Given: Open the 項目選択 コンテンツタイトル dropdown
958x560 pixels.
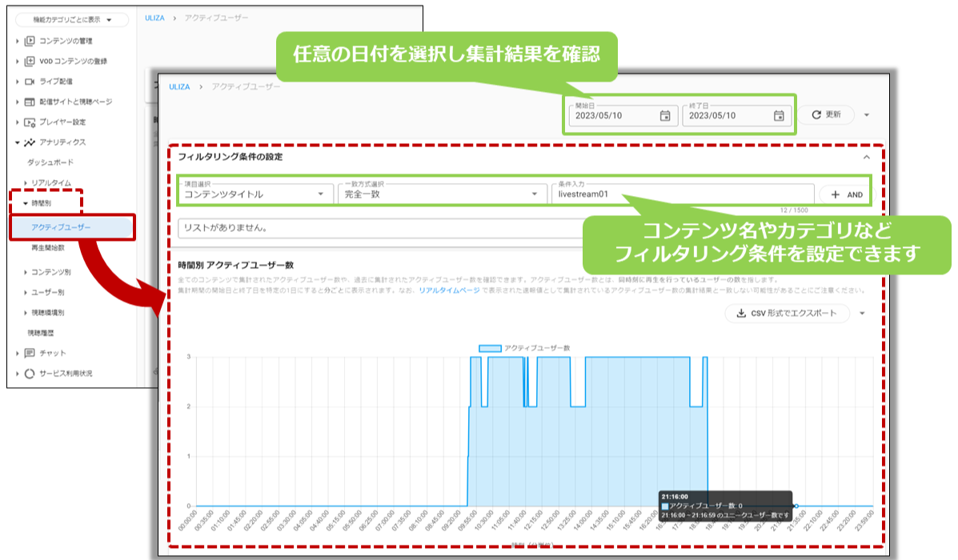Looking at the screenshot, I should coord(255,194).
